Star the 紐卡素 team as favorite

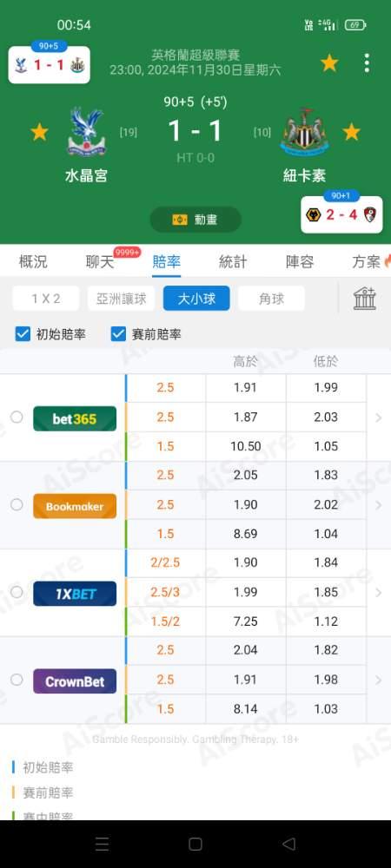[x=351, y=132]
